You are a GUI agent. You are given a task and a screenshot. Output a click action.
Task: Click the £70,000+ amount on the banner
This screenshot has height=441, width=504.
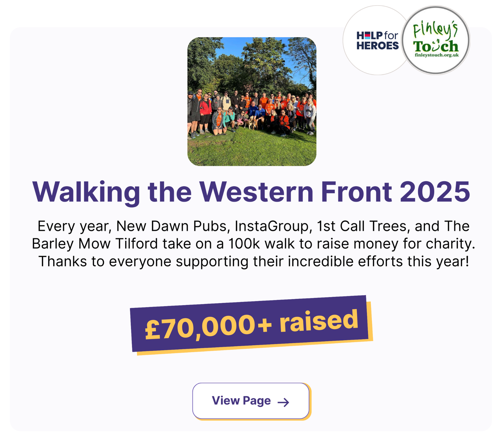tap(208, 327)
